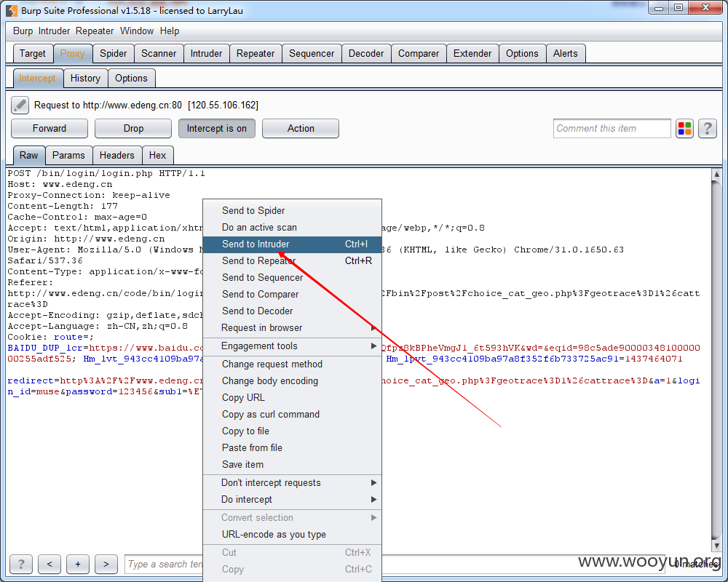Switch to the Hex view tab
Viewport: 728px width, 582px height.
[157, 156]
